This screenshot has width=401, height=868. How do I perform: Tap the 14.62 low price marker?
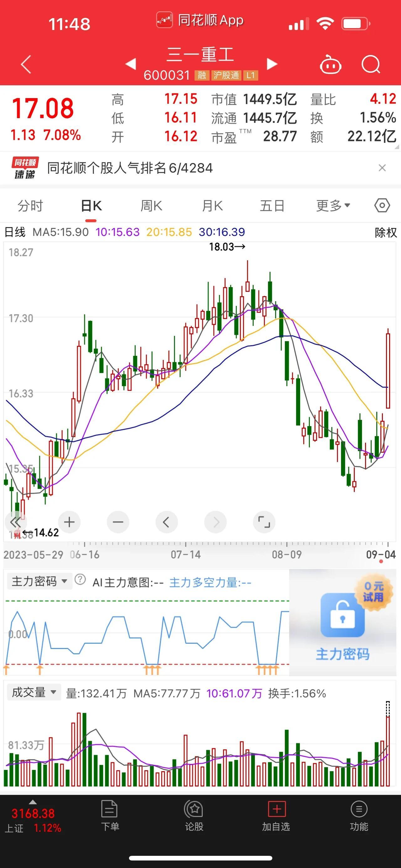point(41,532)
